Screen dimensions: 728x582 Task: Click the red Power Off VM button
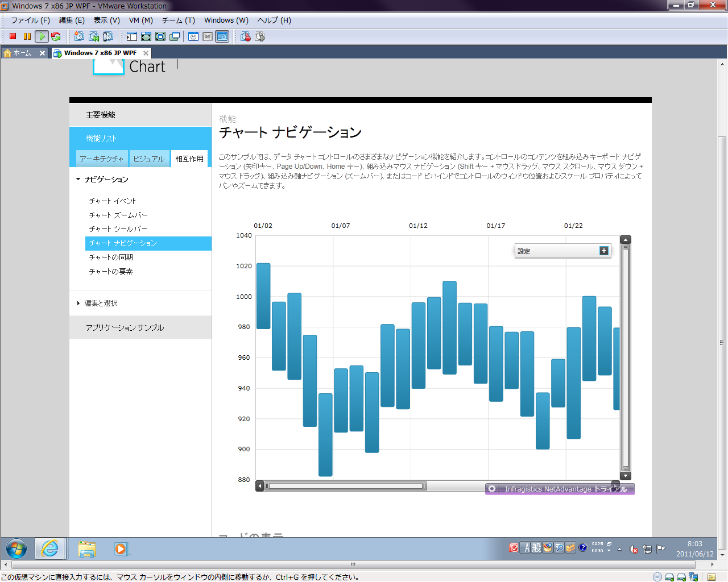point(13,36)
